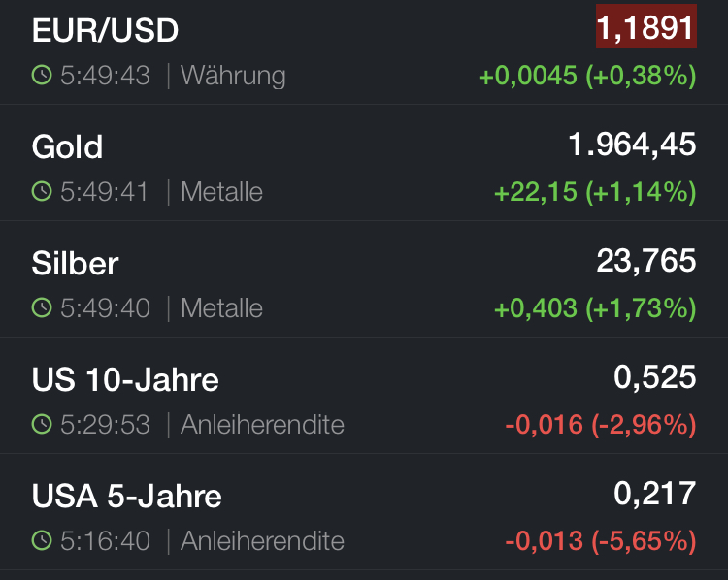The image size is (728, 580).
Task: Click the Anleiherendite label under USA 5-Jahre
Action: pyautogui.click(x=262, y=541)
